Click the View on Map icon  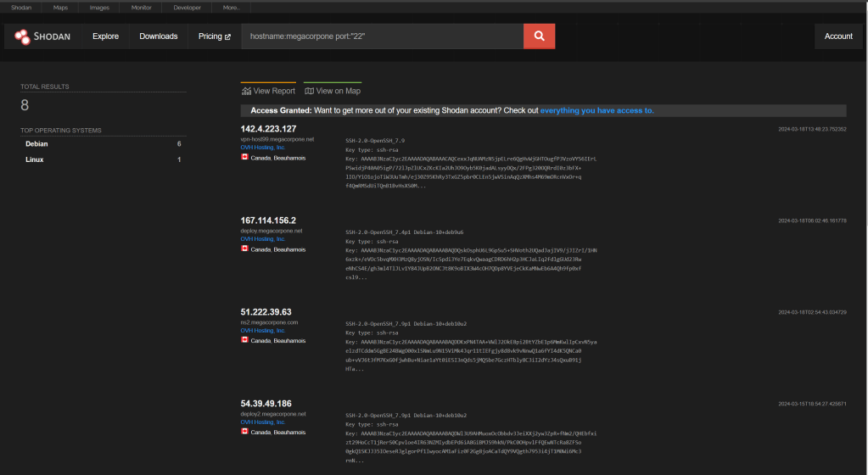pos(310,91)
